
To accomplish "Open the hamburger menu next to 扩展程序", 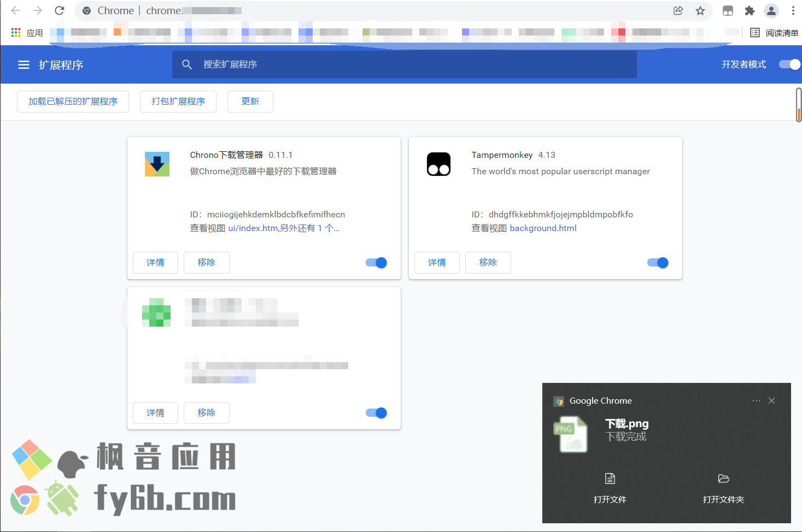I will (24, 65).
